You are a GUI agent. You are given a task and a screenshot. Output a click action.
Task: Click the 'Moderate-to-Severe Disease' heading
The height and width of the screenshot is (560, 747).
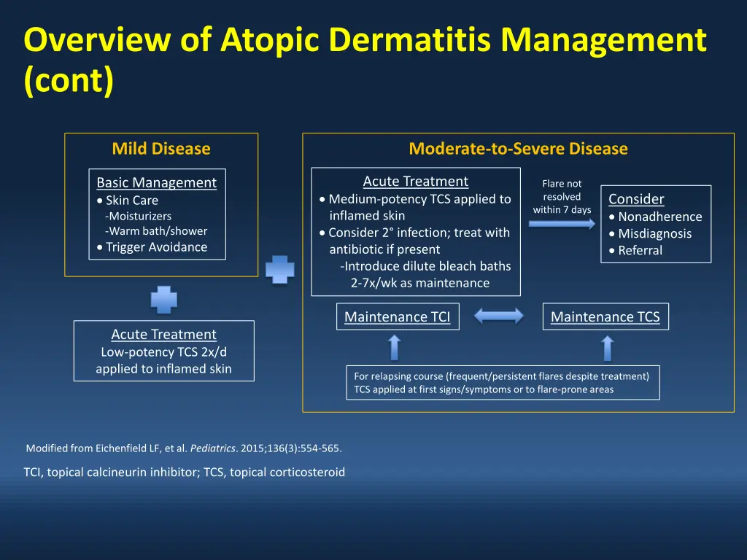pyautogui.click(x=519, y=149)
